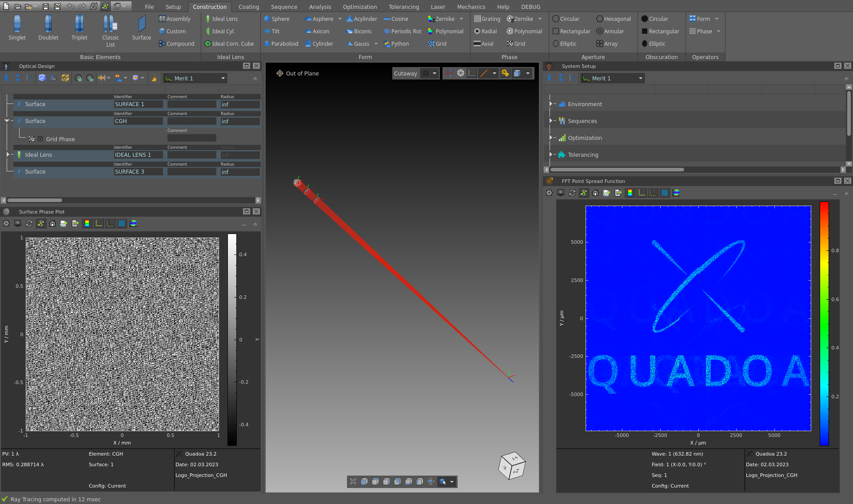Expand the Ideal Lens tree node
This screenshot has height=504, width=853.
point(8,155)
